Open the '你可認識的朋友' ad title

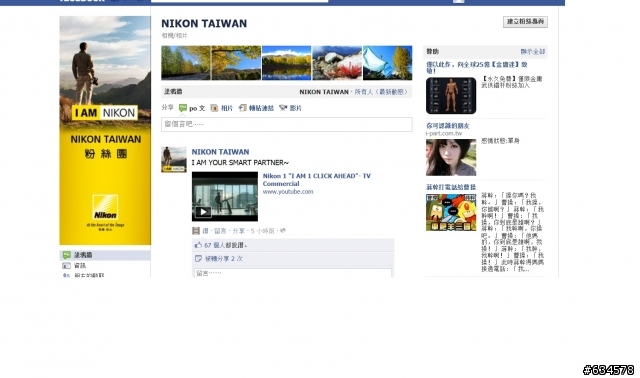[x=448, y=126]
